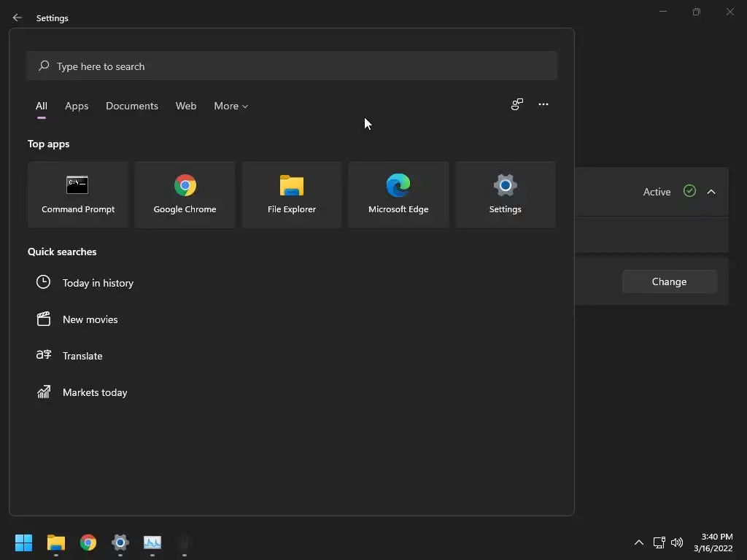This screenshot has height=560, width=747.
Task: Switch to the Documents search tab
Action: pyautogui.click(x=132, y=106)
